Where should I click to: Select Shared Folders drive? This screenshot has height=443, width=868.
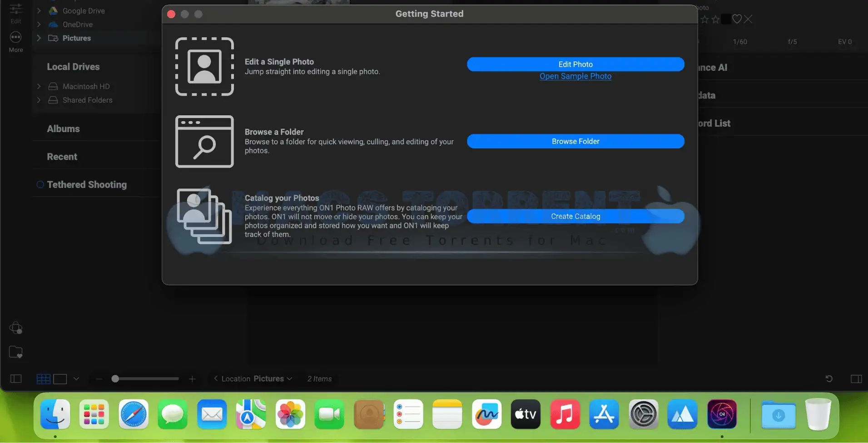click(x=87, y=100)
